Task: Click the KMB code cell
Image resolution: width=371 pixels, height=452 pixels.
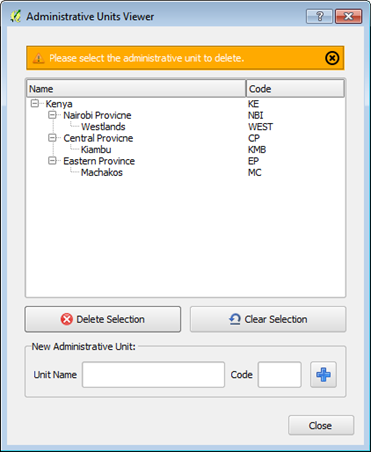Action: 257,150
